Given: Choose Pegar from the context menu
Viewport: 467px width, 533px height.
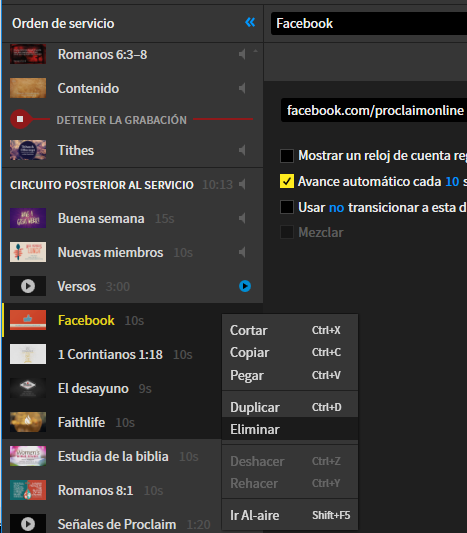Looking at the screenshot, I should click(290, 375).
